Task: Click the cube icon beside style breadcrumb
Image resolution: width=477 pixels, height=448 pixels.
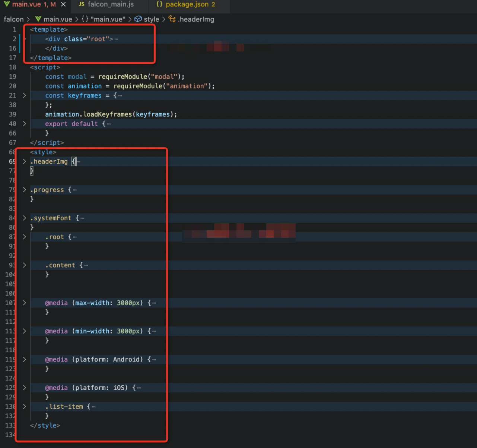Action: point(138,19)
